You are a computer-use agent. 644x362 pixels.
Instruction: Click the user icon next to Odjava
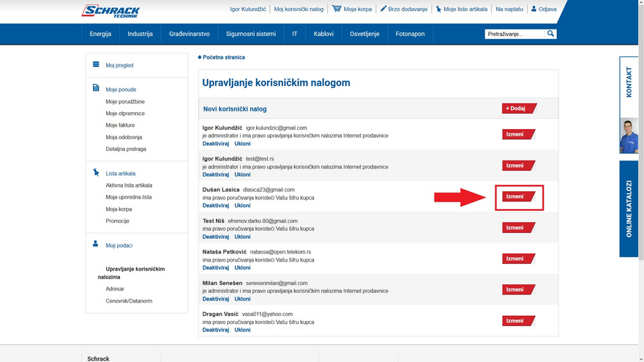coord(533,9)
